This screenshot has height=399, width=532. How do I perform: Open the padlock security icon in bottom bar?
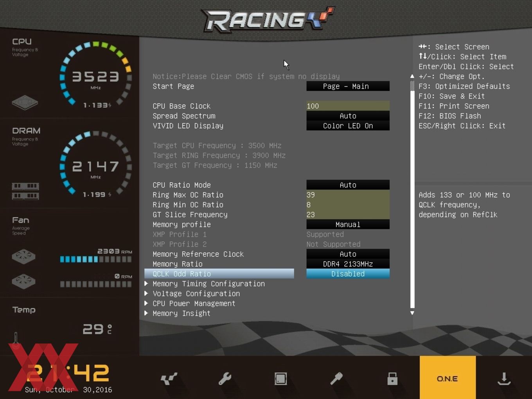point(392,379)
